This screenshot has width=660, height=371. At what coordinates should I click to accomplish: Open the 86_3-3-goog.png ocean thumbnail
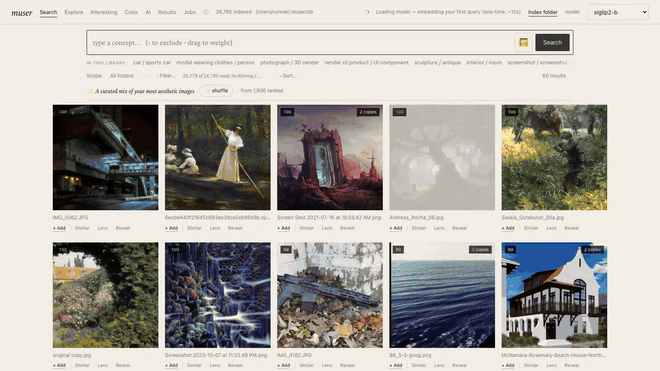(442, 295)
